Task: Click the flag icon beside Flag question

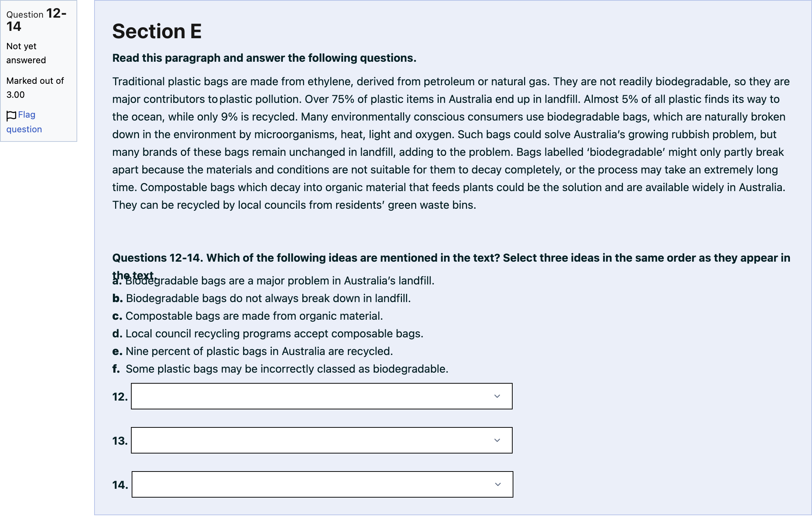Action: coord(11,115)
